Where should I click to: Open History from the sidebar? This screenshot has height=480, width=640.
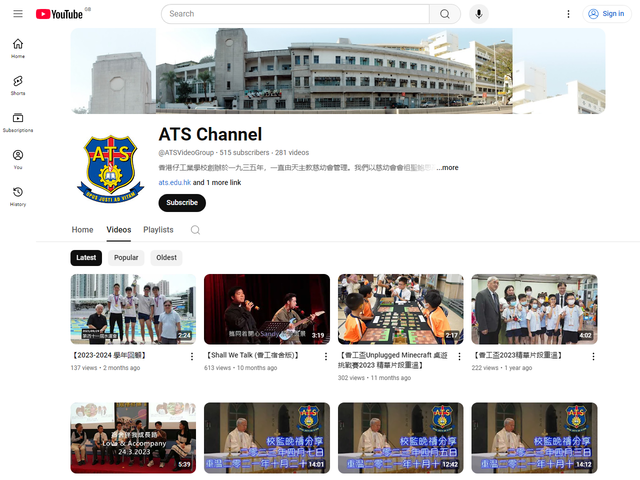[x=18, y=196]
